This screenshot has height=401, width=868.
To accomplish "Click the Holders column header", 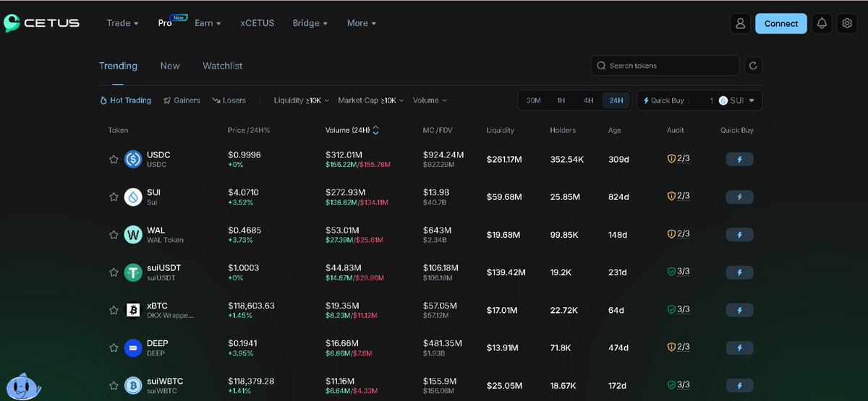I will [563, 131].
